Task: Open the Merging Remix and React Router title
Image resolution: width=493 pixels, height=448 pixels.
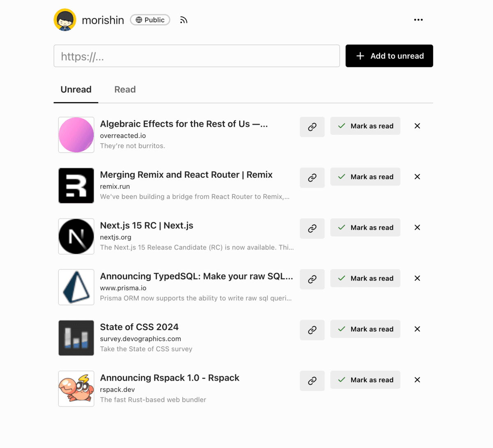Action: pos(186,175)
